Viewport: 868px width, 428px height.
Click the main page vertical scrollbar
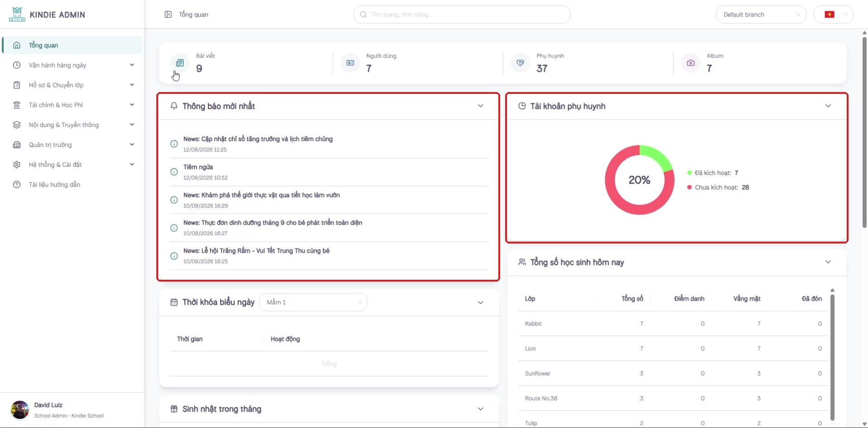[x=864, y=132]
